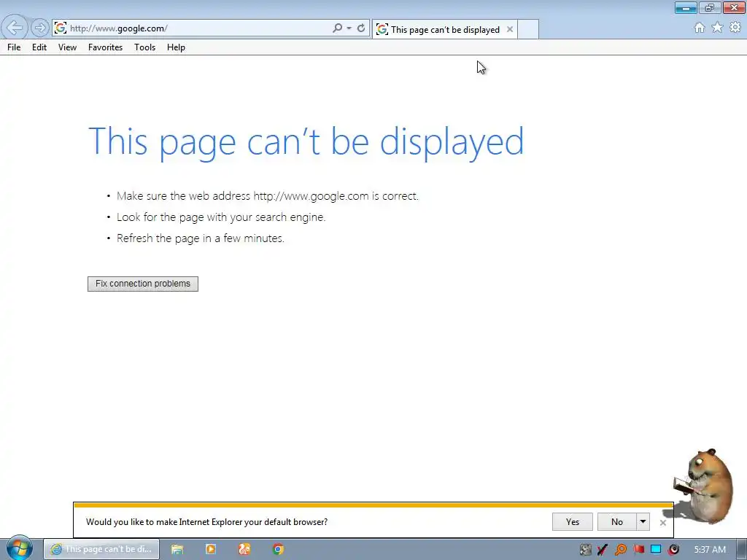Minimize the Internet Explorer window

click(x=686, y=7)
